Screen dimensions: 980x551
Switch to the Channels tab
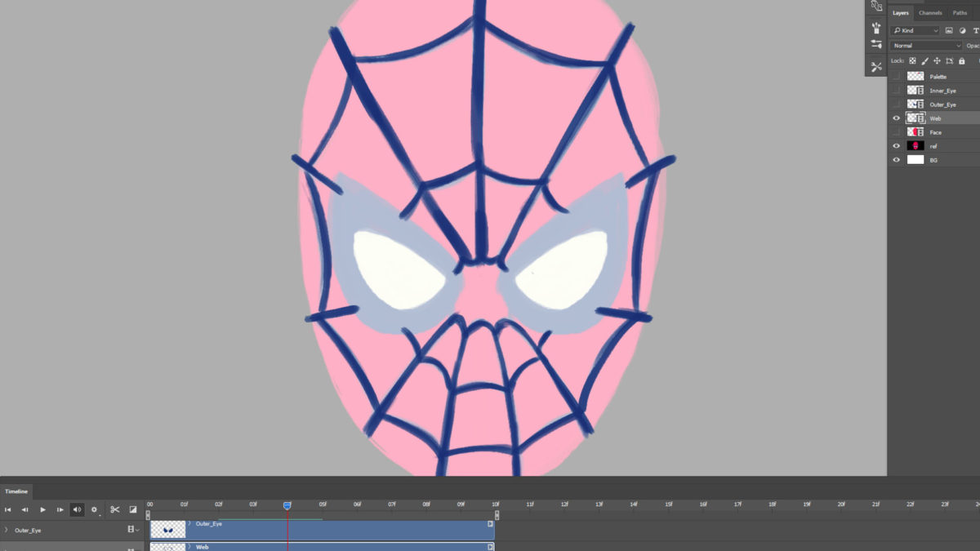click(x=930, y=13)
